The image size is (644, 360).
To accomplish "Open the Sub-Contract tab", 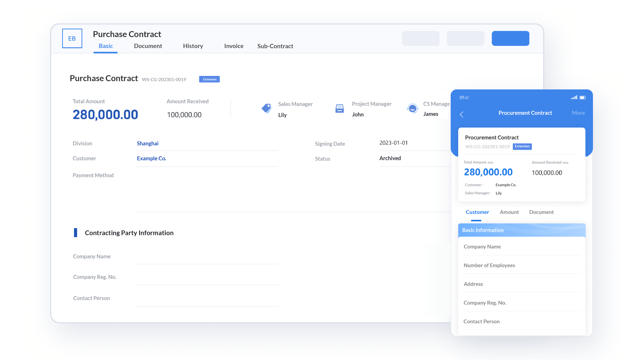I will pyautogui.click(x=275, y=46).
